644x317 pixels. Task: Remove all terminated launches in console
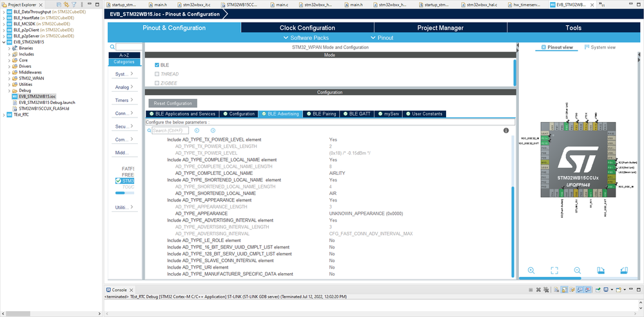546,290
